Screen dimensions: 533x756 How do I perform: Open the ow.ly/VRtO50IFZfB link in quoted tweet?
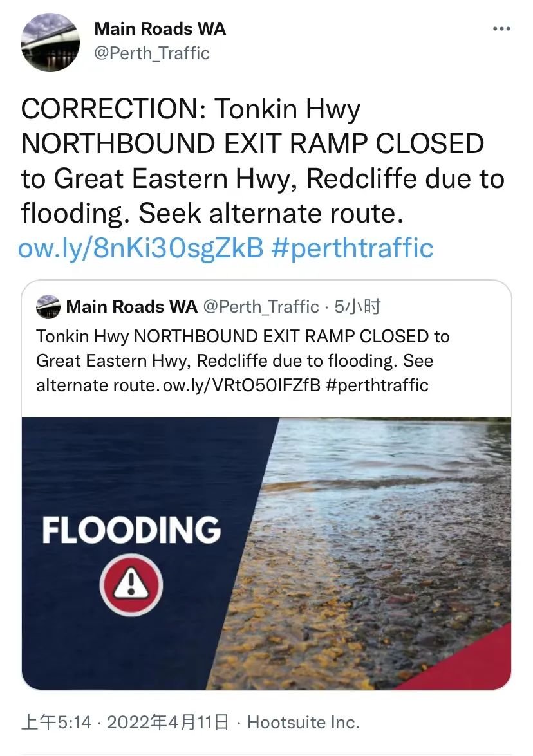click(241, 385)
